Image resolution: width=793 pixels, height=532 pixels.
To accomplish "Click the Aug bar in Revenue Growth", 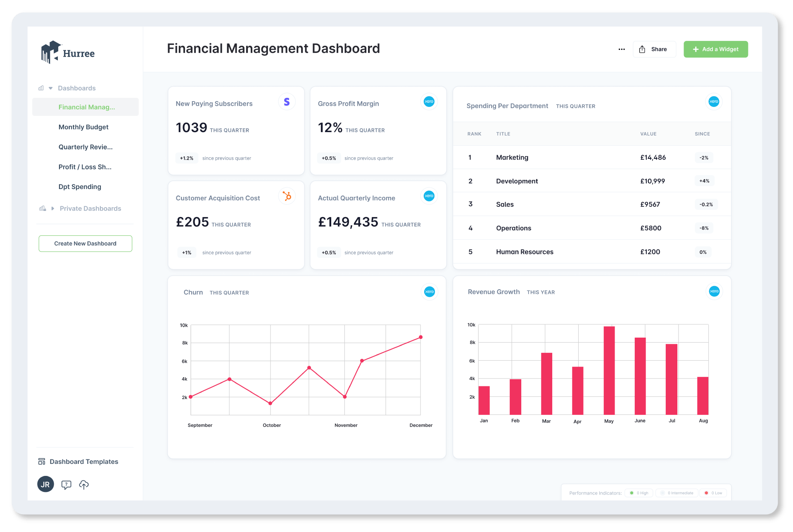I will coord(703,395).
